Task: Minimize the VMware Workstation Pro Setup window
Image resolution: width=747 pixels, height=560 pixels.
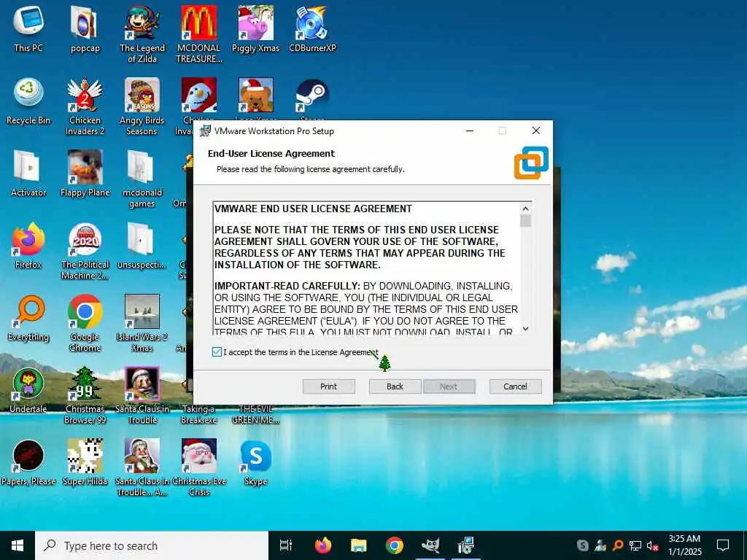Action: click(x=470, y=131)
